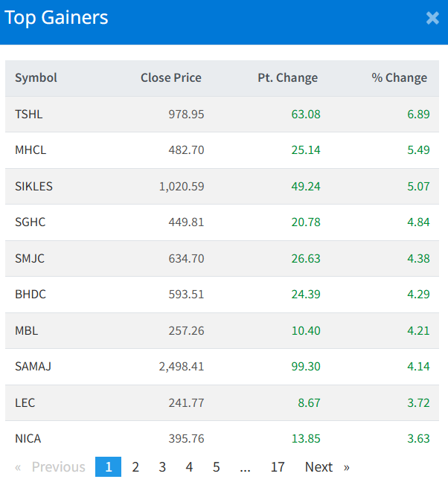Screen dimensions: 448x485
Task: Click the Previous page link
Action: pyautogui.click(x=51, y=467)
